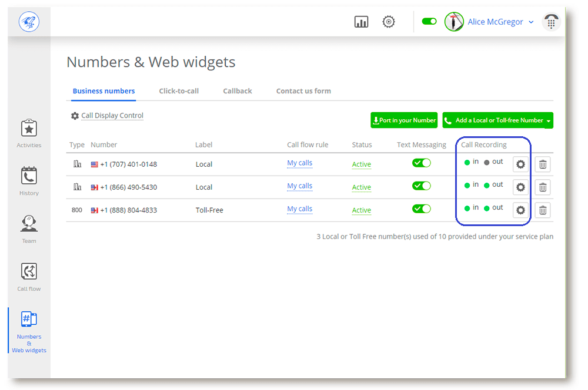This screenshot has height=390, width=588.
Task: Click Active status for +1 (888) 804-4833
Action: (x=362, y=210)
